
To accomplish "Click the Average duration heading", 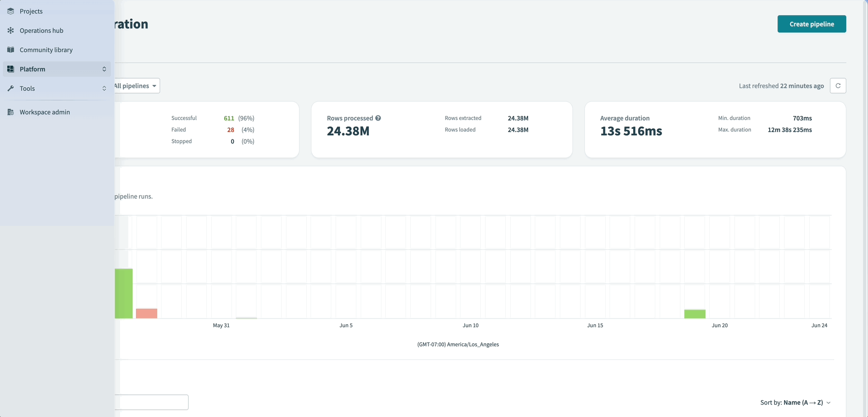I will (x=625, y=118).
